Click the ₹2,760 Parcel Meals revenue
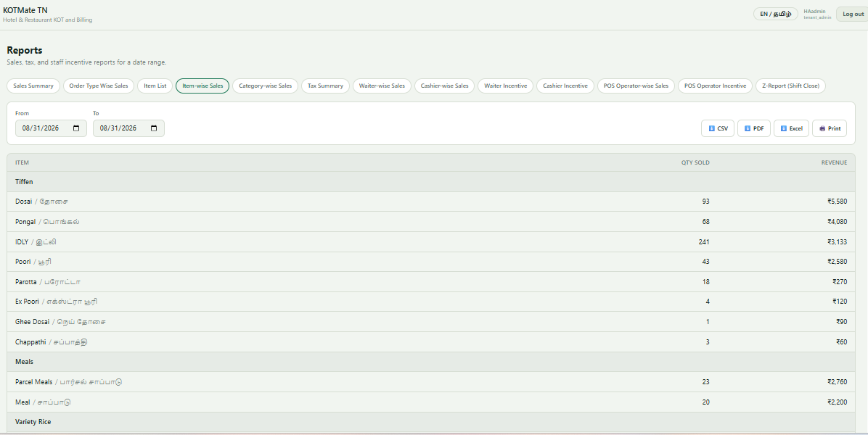This screenshot has width=868, height=435. (837, 382)
